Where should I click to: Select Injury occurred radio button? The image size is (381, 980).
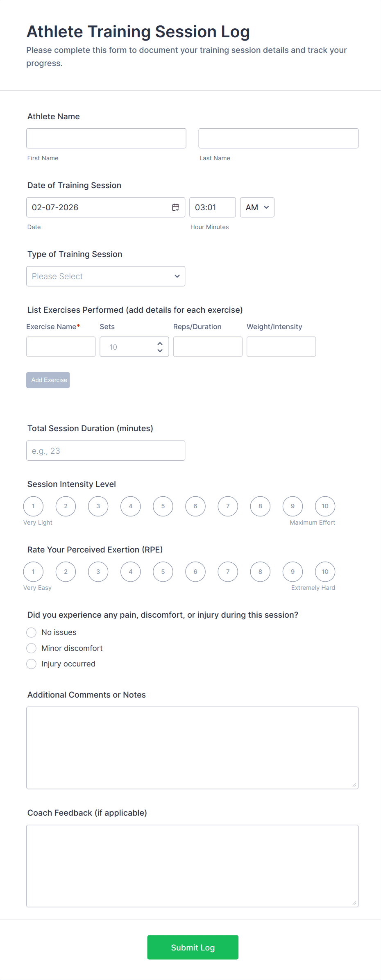point(32,664)
